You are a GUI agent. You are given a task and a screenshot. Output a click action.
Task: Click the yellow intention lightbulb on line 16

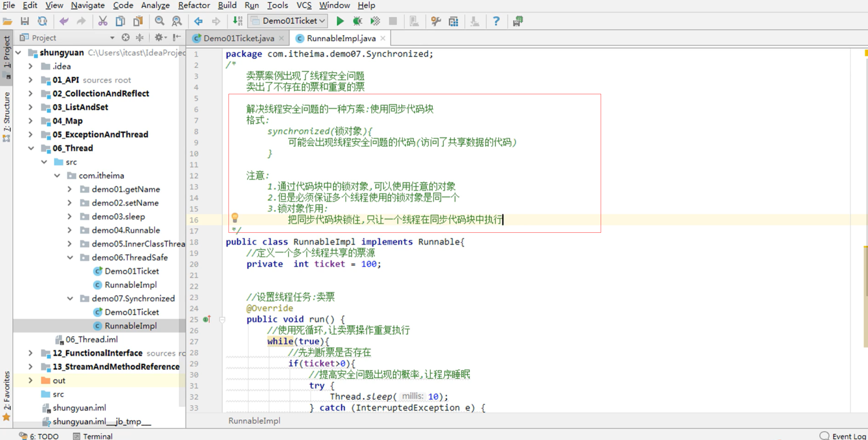coord(235,218)
